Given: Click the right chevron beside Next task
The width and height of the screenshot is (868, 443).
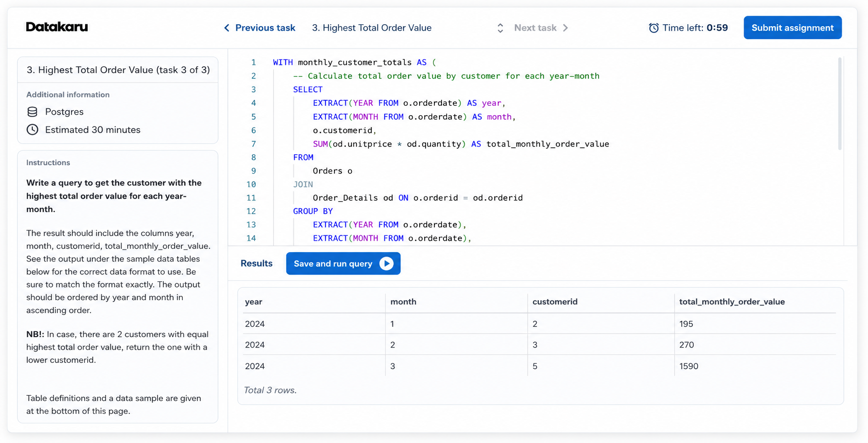Looking at the screenshot, I should coord(565,28).
